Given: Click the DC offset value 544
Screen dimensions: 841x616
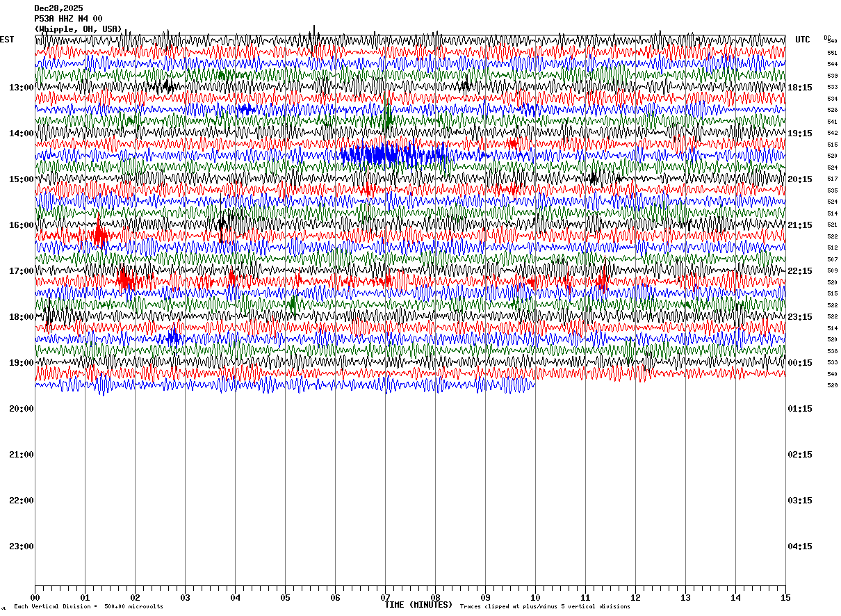Looking at the screenshot, I should coord(832,64).
